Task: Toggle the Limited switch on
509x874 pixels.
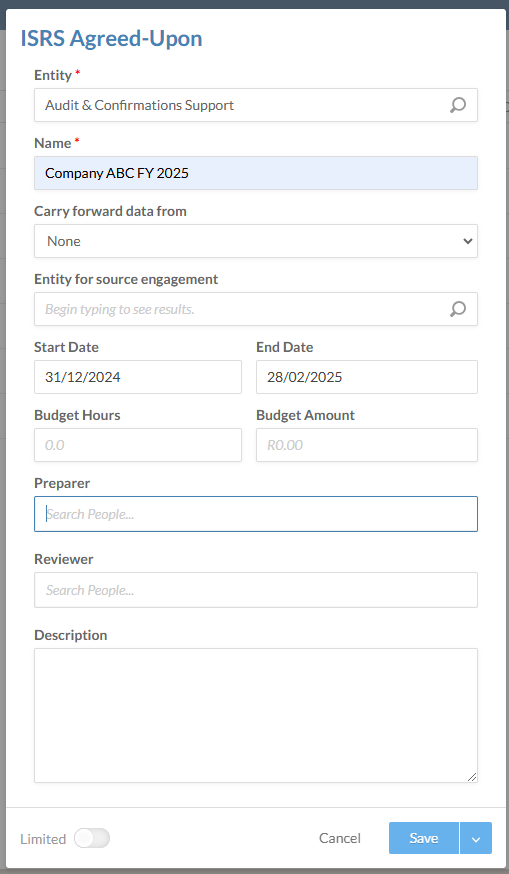Action: tap(92, 838)
